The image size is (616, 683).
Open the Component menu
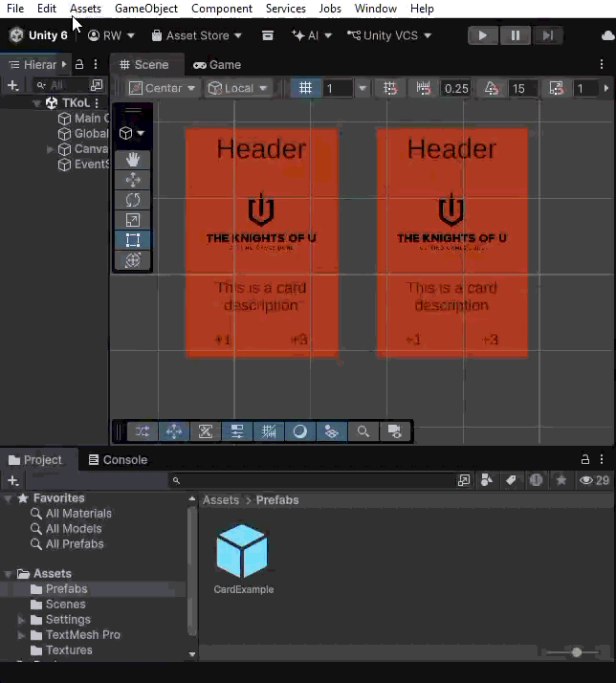[222, 9]
